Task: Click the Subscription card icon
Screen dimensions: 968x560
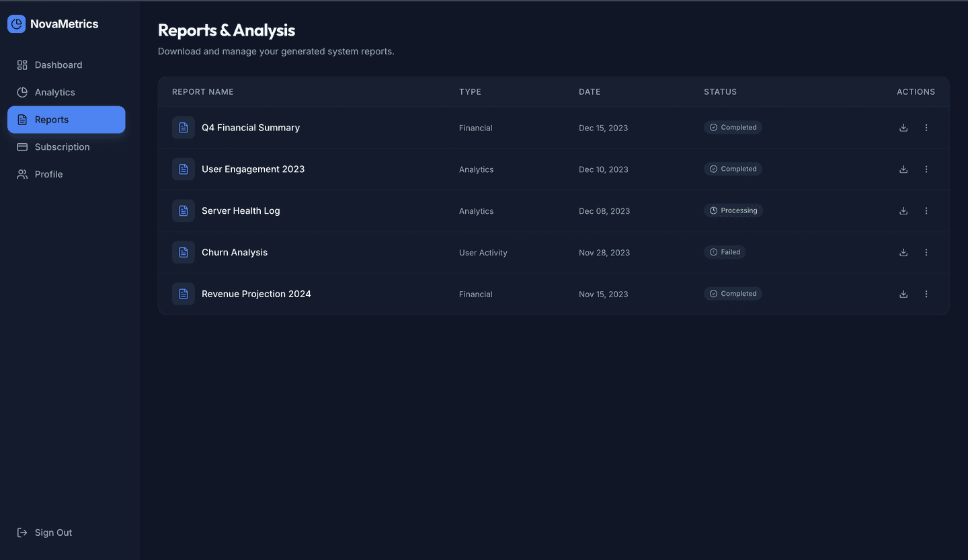Action: 22,147
